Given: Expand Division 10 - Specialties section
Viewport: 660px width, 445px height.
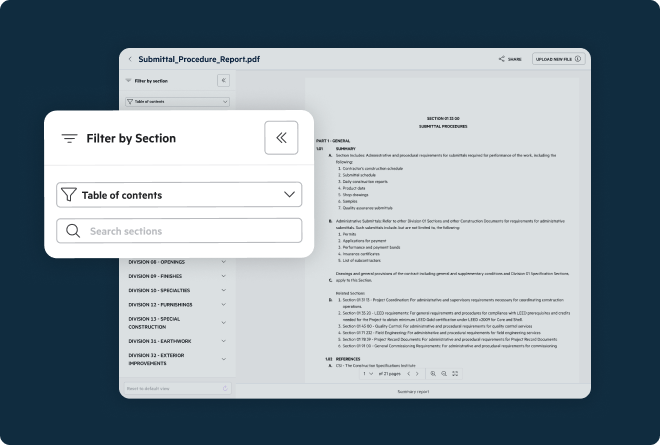Looking at the screenshot, I should pyautogui.click(x=223, y=290).
